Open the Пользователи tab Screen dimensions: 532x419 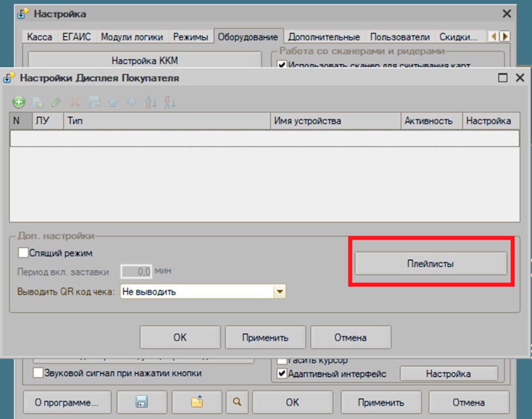click(x=400, y=37)
